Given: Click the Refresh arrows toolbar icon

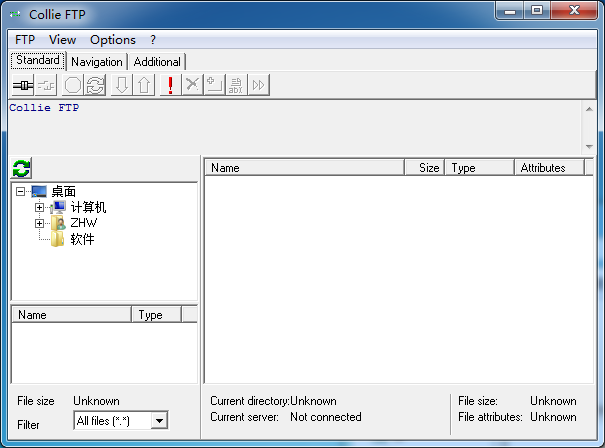Looking at the screenshot, I should coord(95,85).
